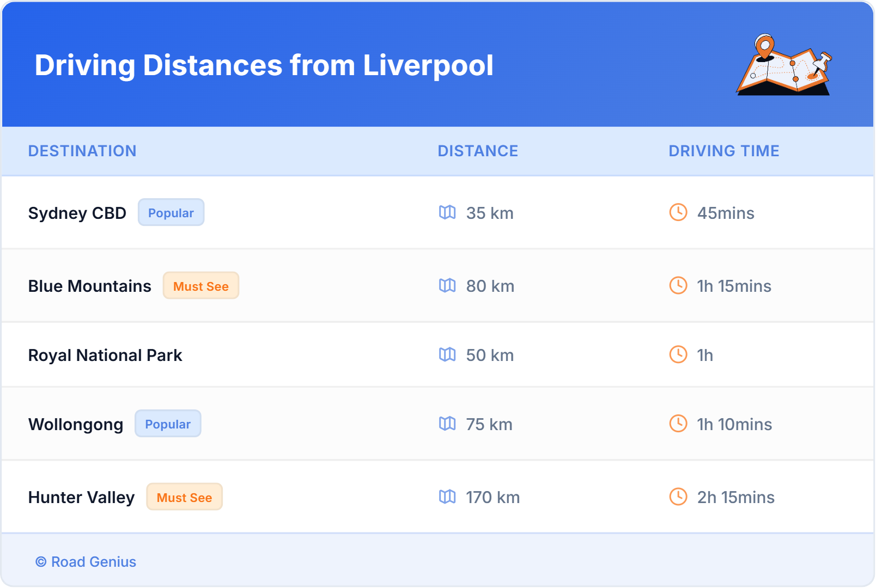This screenshot has height=588, width=876.
Task: Click map icon beside 80 km
Action: click(x=447, y=285)
